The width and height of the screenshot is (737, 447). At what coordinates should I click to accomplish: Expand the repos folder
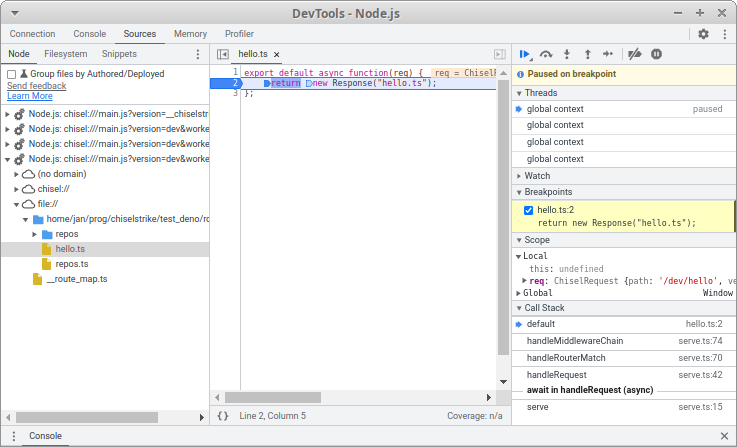[x=34, y=234]
